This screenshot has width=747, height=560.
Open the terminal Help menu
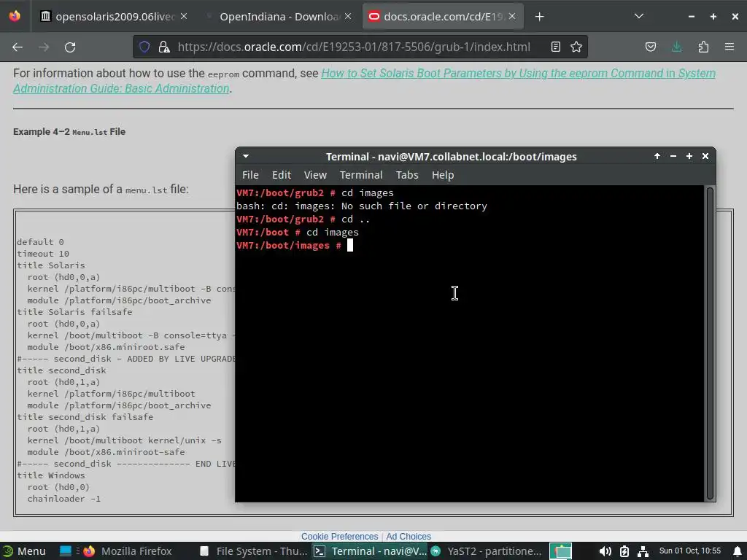click(x=443, y=175)
